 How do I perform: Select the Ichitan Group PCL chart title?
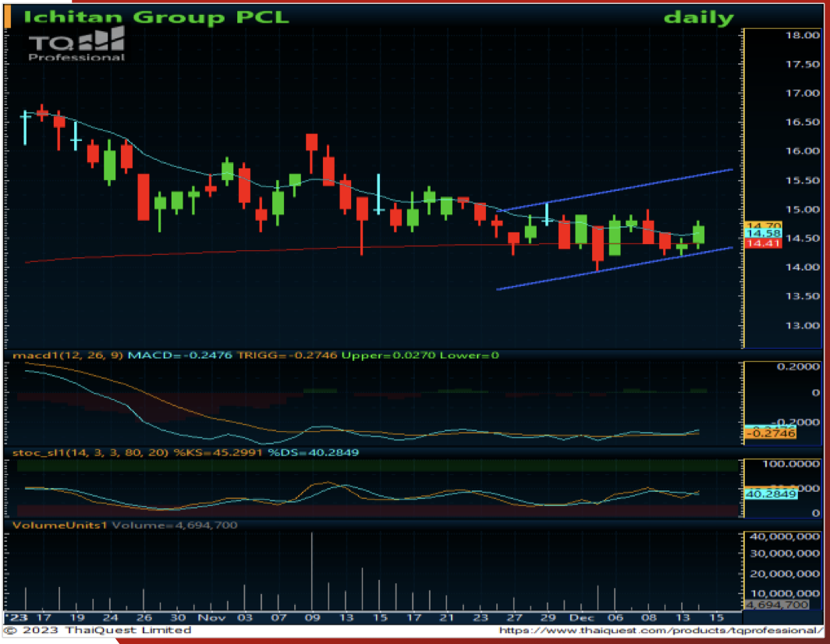[x=156, y=17]
